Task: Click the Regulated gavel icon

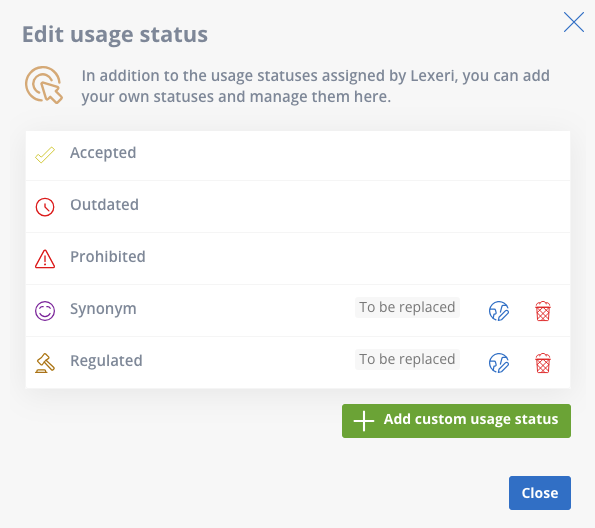Action: coord(45,363)
